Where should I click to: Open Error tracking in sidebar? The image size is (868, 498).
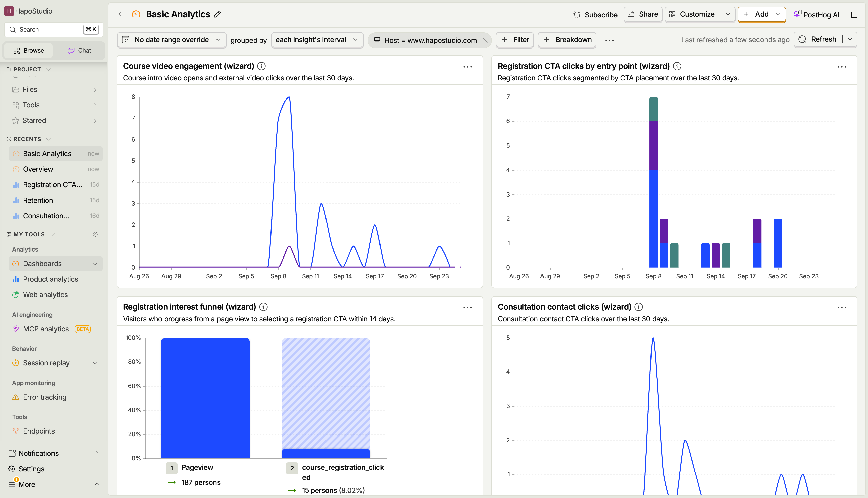pyautogui.click(x=56, y=397)
